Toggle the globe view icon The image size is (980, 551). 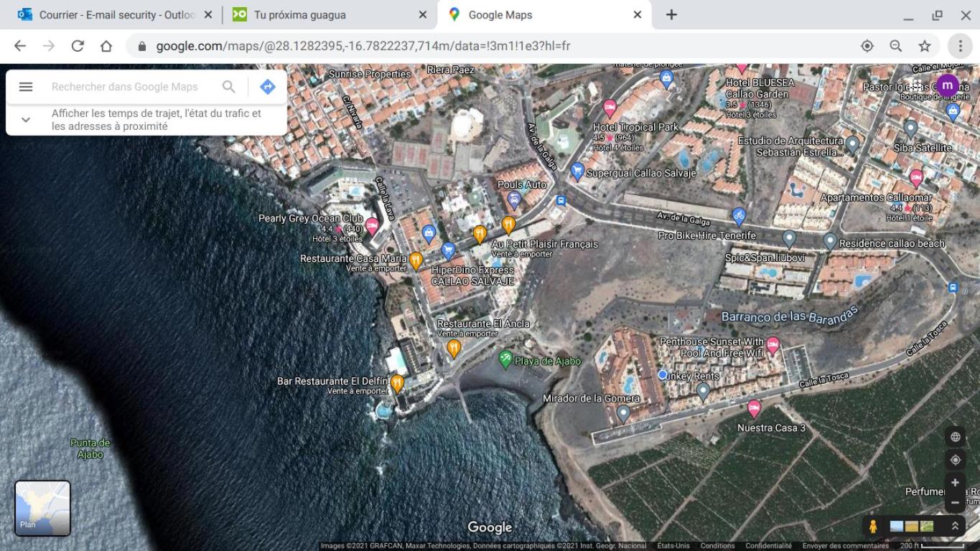pos(955,437)
